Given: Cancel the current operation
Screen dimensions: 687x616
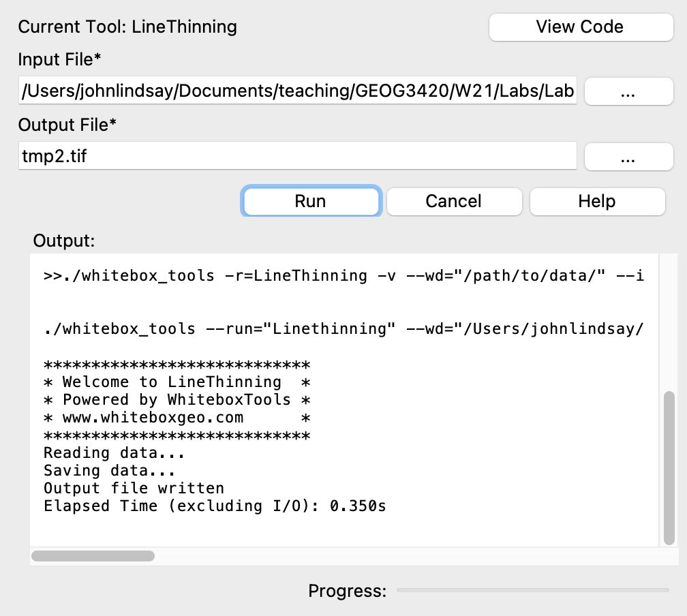Looking at the screenshot, I should [453, 201].
